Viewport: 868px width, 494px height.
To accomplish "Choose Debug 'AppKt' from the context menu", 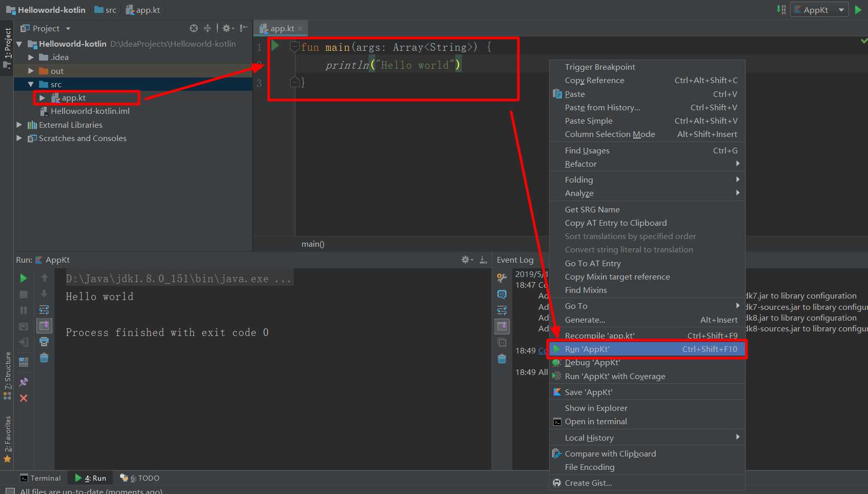I will click(647, 363).
